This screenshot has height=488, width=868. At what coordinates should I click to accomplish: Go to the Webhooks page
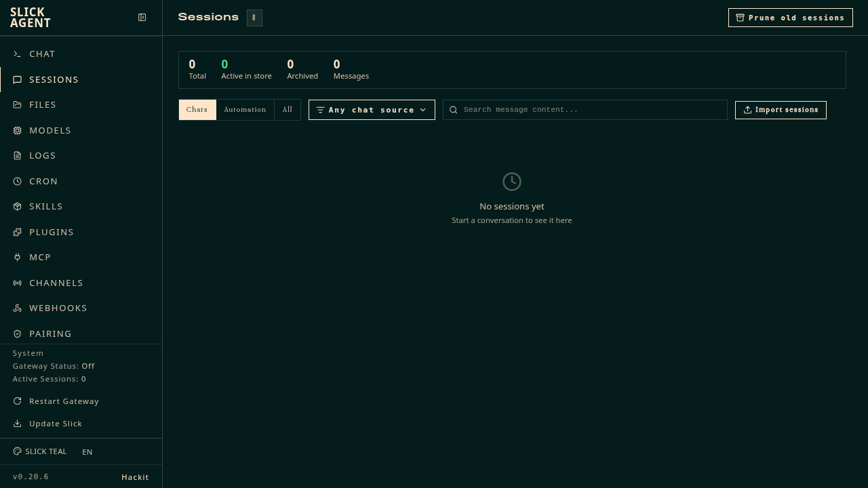(x=81, y=308)
